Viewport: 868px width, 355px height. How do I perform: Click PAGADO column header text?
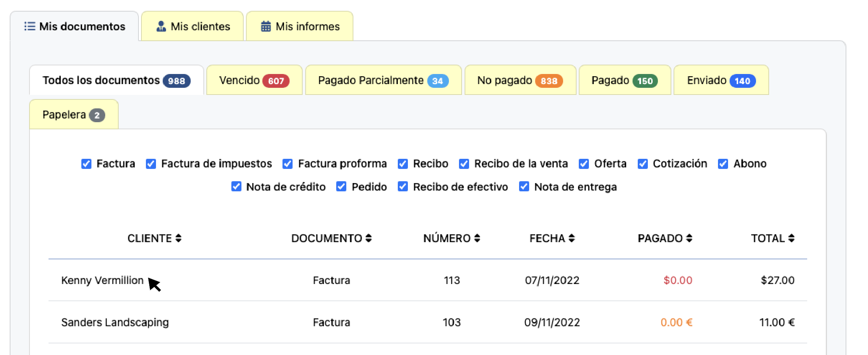[x=660, y=238]
